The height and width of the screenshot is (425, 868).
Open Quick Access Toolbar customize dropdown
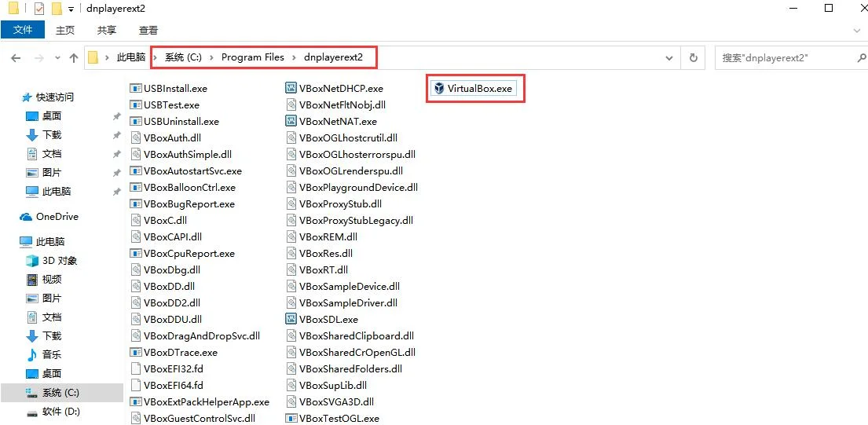click(71, 9)
